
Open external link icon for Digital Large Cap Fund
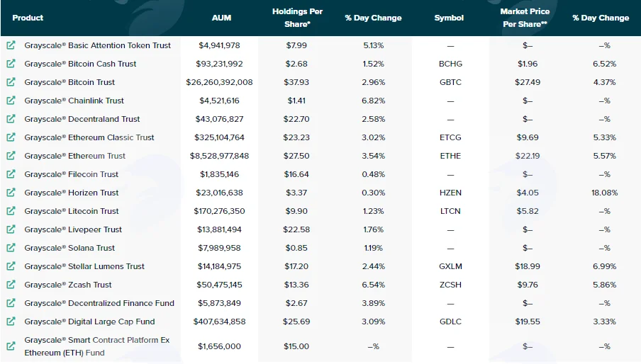point(11,321)
